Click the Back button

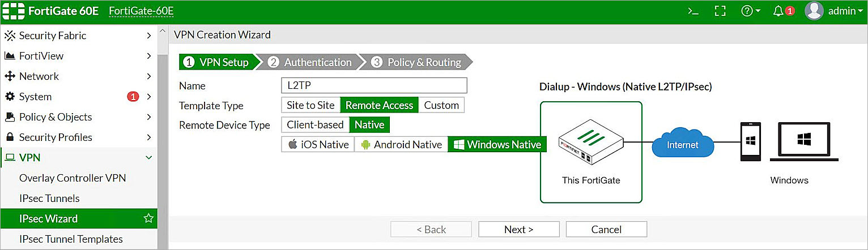431,229
